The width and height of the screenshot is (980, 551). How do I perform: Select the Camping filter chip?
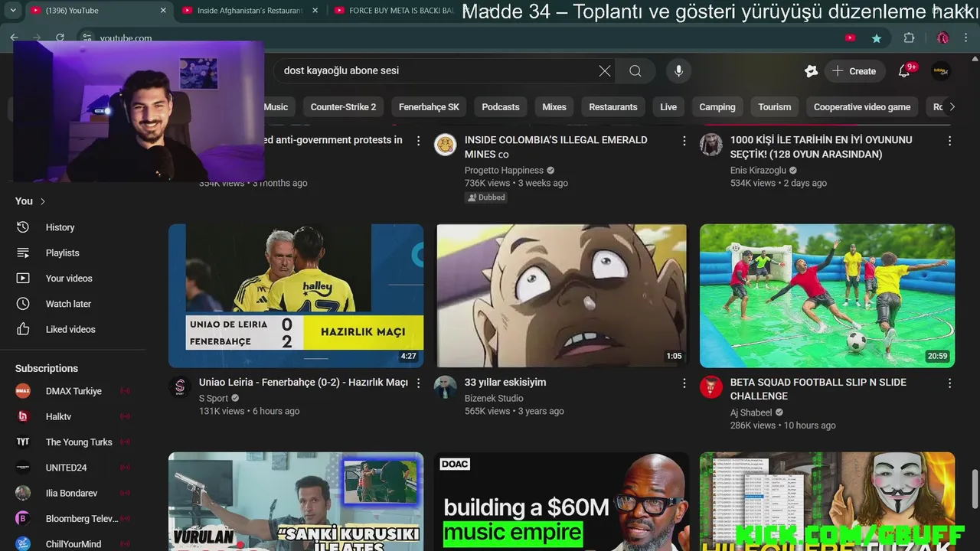click(717, 107)
